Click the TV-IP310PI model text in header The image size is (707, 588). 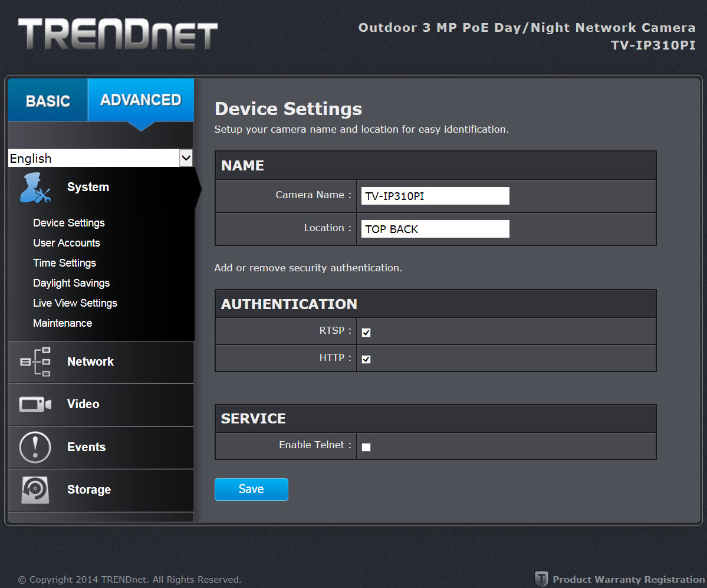point(653,45)
